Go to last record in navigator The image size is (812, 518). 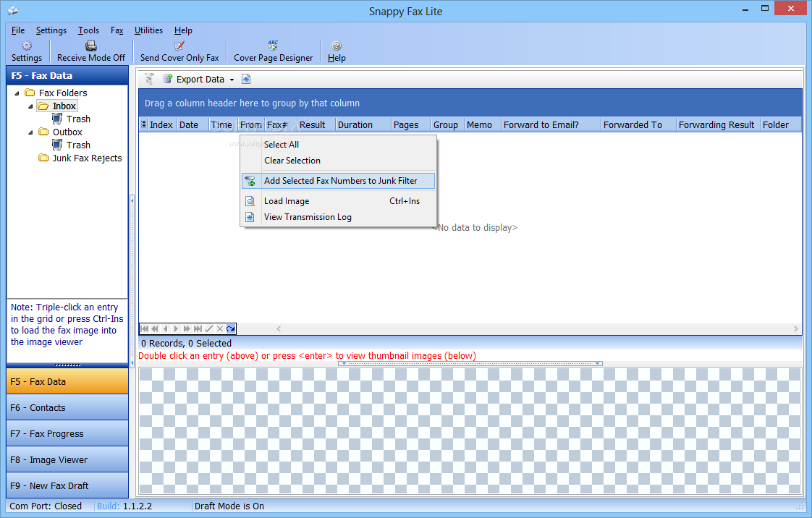[198, 328]
